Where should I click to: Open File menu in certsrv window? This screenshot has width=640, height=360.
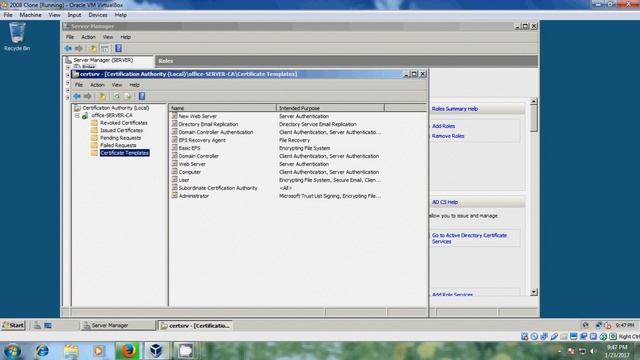tap(79, 85)
